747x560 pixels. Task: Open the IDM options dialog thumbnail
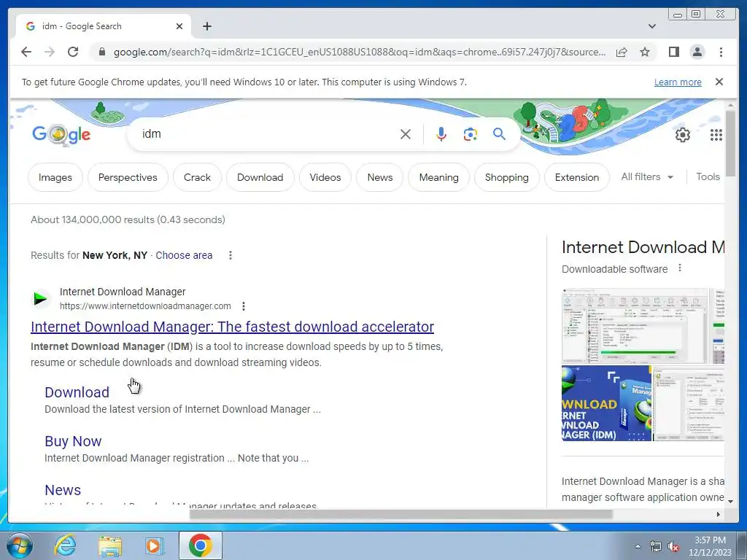click(688, 403)
